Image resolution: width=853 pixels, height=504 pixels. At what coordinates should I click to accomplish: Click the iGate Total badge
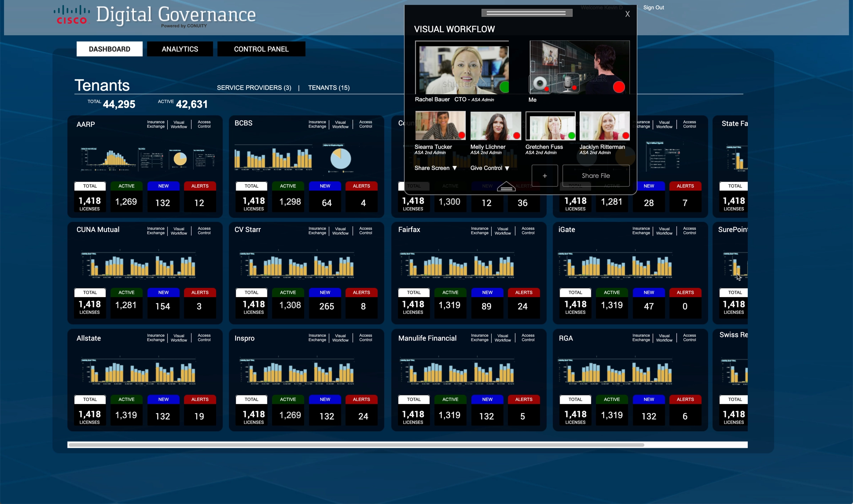pyautogui.click(x=575, y=293)
